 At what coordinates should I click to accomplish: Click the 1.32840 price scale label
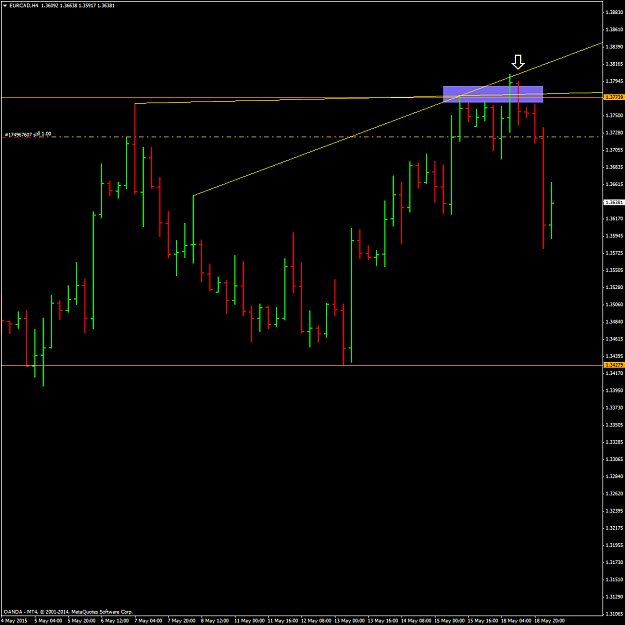tap(614, 476)
